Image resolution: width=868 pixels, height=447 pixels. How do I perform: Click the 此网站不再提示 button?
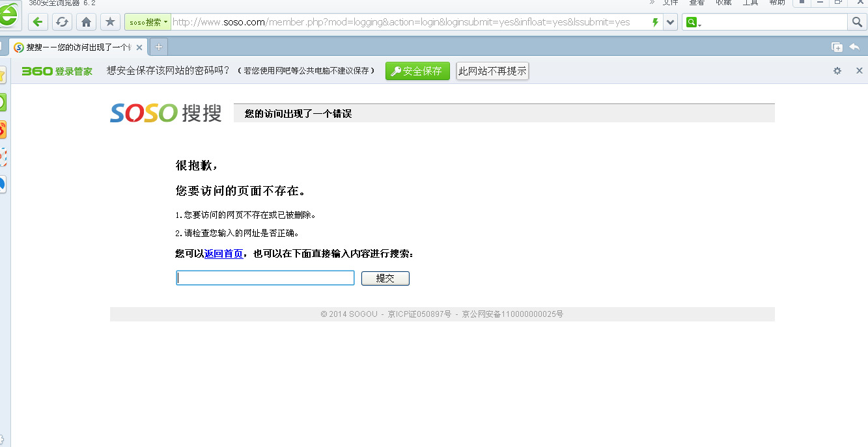pos(492,72)
